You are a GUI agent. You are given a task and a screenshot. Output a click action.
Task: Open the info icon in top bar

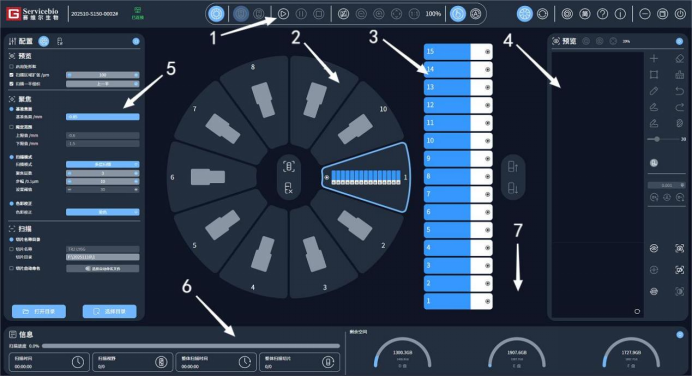tap(620, 14)
